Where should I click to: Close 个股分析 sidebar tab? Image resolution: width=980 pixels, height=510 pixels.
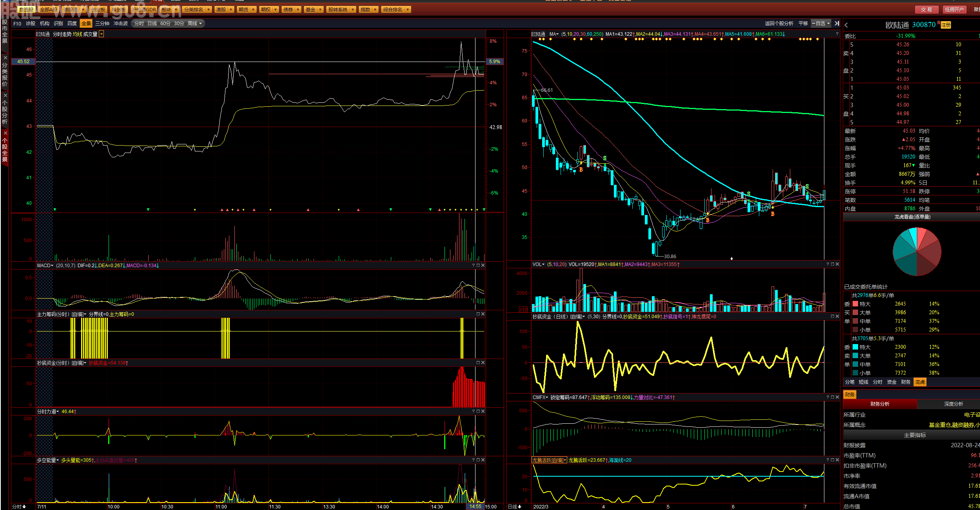tap(5, 95)
